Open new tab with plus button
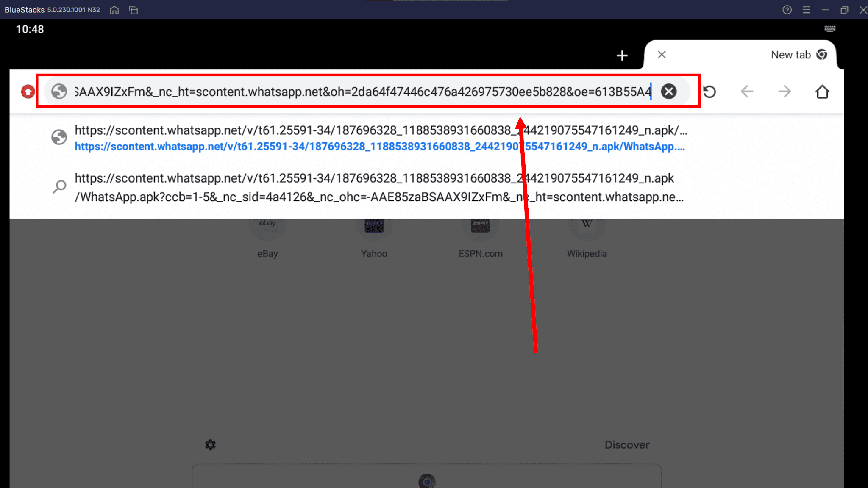The width and height of the screenshot is (868, 488). tap(622, 54)
